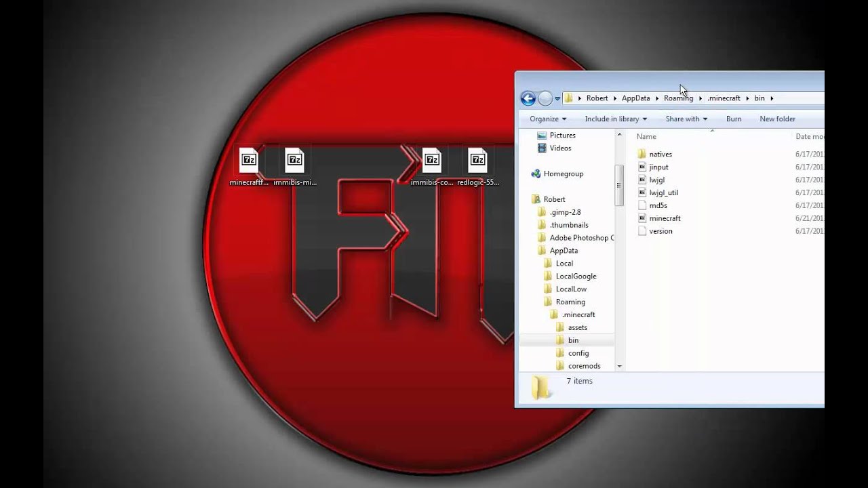Image resolution: width=868 pixels, height=488 pixels.
Task: Select bin folder in tree
Action: (x=567, y=340)
